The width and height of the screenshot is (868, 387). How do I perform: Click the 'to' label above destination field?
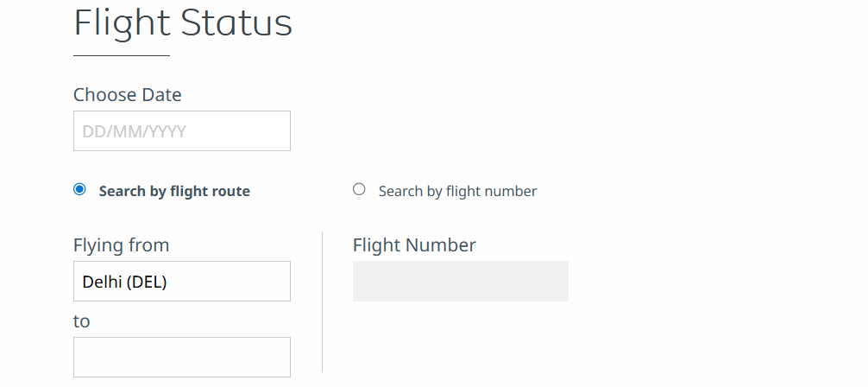(x=82, y=321)
